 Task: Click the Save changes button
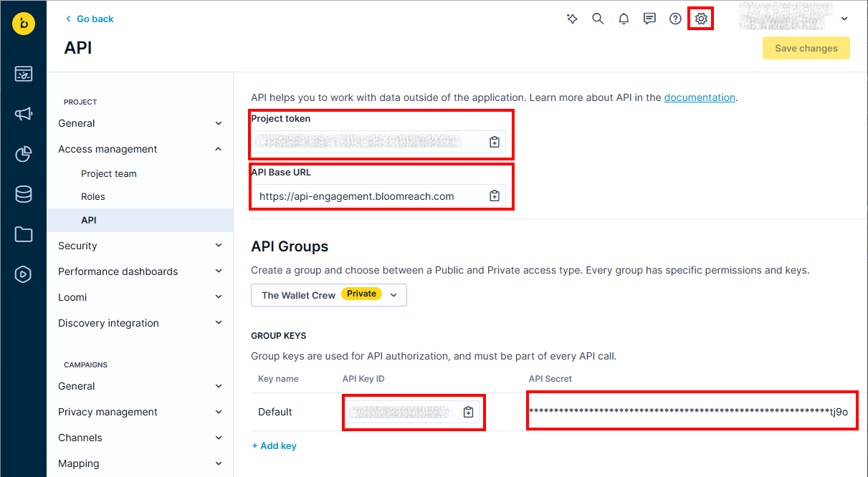pyautogui.click(x=806, y=48)
